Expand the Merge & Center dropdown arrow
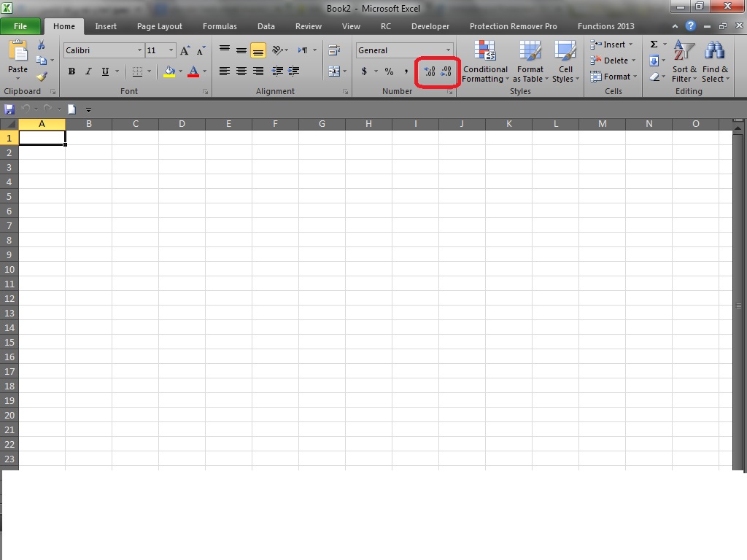 tap(344, 71)
